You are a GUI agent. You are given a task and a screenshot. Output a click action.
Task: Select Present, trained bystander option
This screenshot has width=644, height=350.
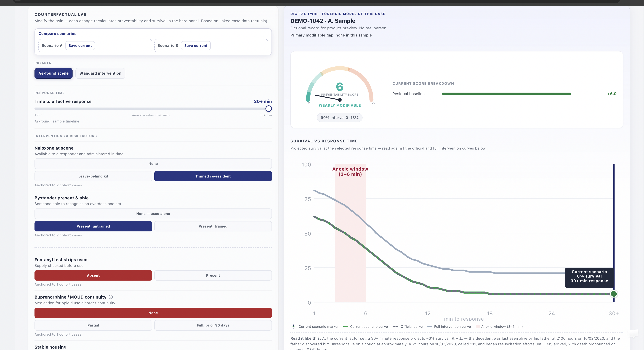pyautogui.click(x=213, y=226)
